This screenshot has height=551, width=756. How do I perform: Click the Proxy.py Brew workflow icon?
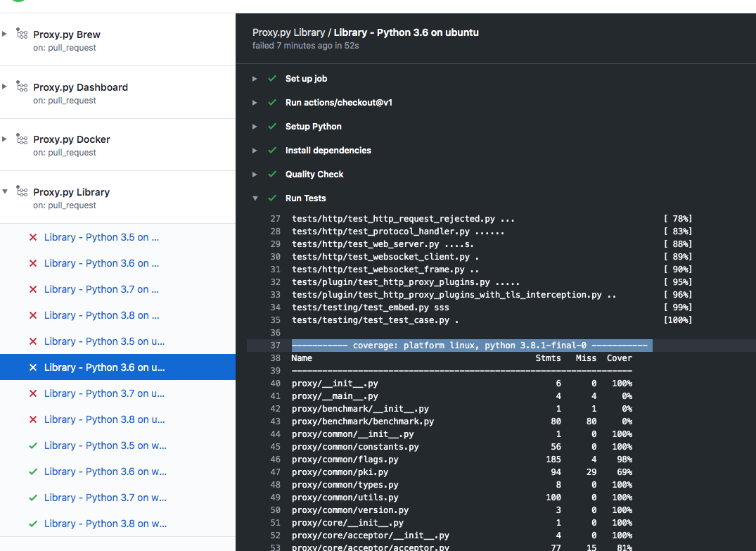(22, 33)
